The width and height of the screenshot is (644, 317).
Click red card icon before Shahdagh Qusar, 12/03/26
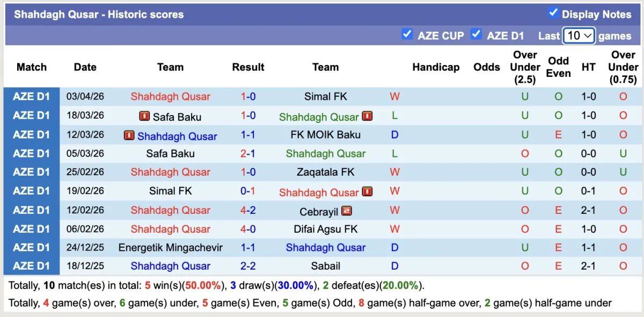click(129, 135)
